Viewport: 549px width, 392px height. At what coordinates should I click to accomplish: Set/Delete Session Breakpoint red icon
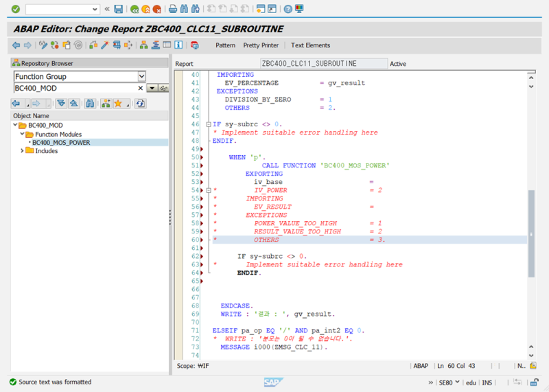195,45
